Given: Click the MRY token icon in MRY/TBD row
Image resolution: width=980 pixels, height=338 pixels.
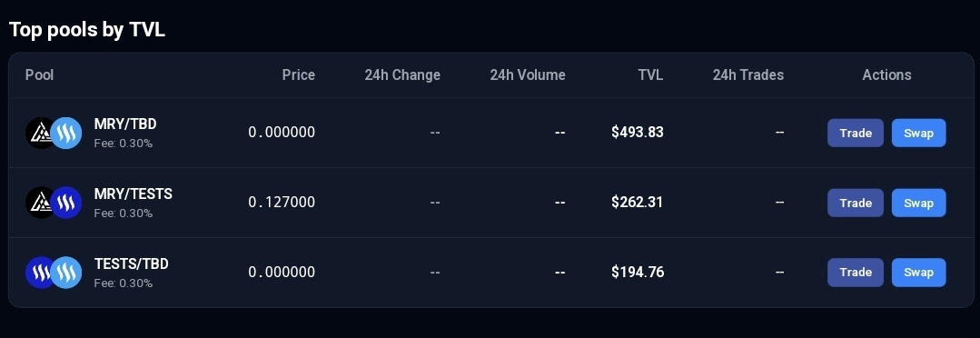Looking at the screenshot, I should coord(39,133).
